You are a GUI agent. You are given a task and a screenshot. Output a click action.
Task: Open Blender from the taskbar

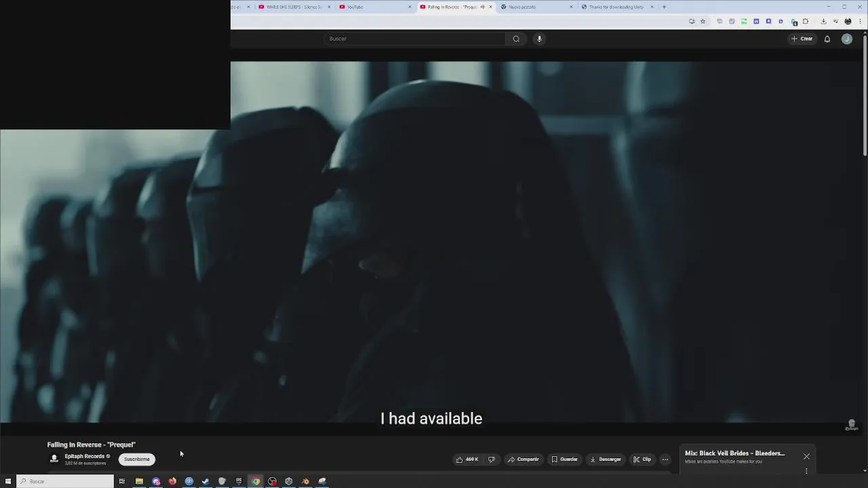[x=305, y=481]
